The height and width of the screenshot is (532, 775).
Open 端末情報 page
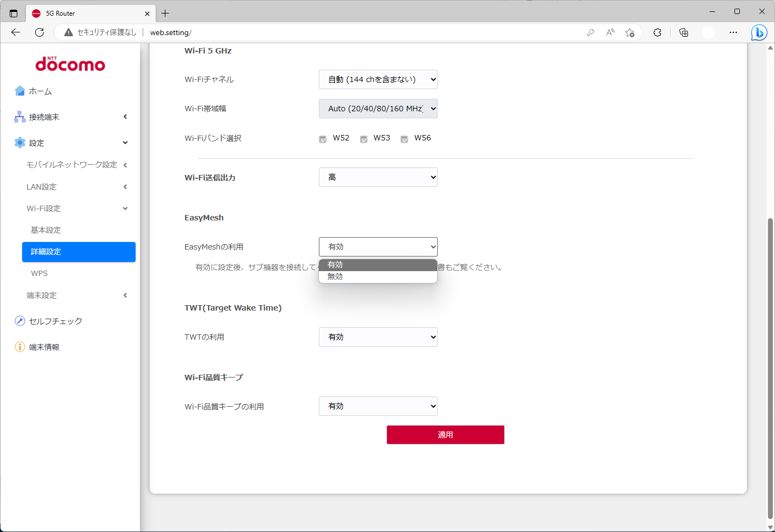44,347
